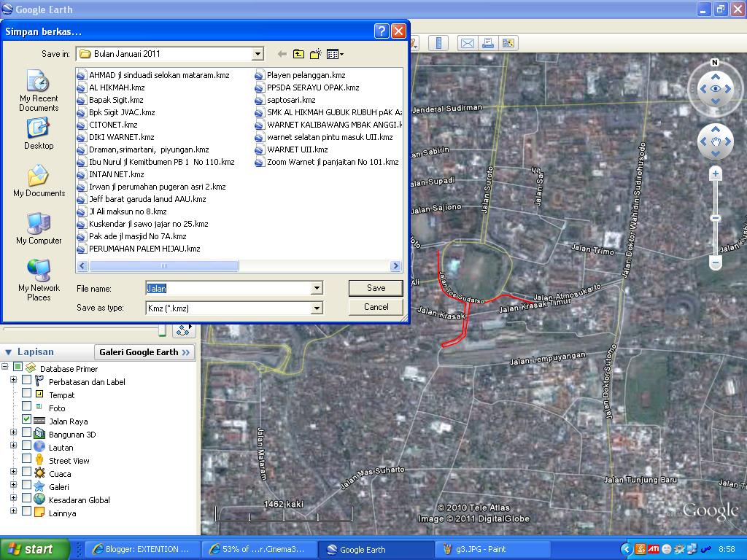Click the ruler measurement tool in toolbar
The width and height of the screenshot is (747, 560).
pos(438,43)
